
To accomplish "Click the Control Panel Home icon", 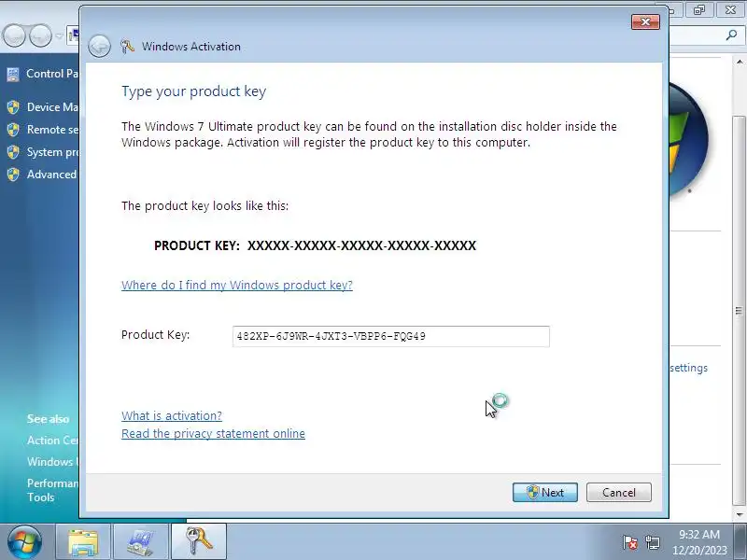I will (13, 74).
